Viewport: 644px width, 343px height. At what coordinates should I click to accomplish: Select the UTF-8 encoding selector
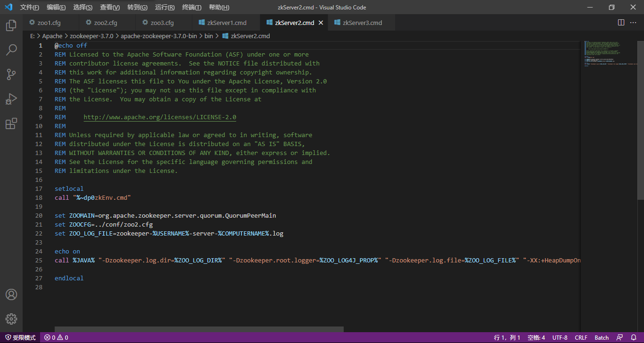(560, 337)
